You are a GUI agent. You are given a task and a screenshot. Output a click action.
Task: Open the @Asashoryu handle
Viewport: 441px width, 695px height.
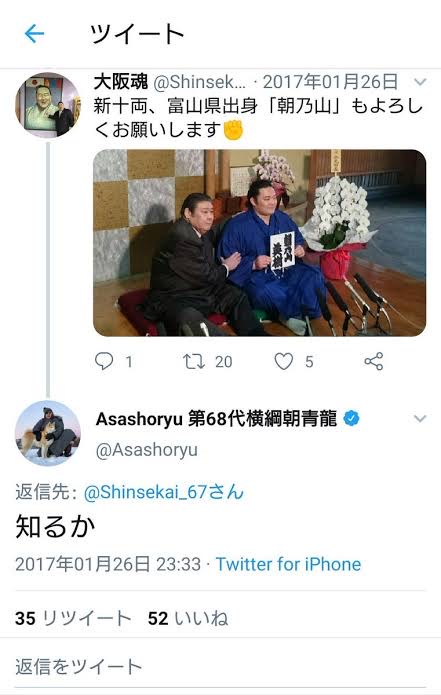click(147, 450)
